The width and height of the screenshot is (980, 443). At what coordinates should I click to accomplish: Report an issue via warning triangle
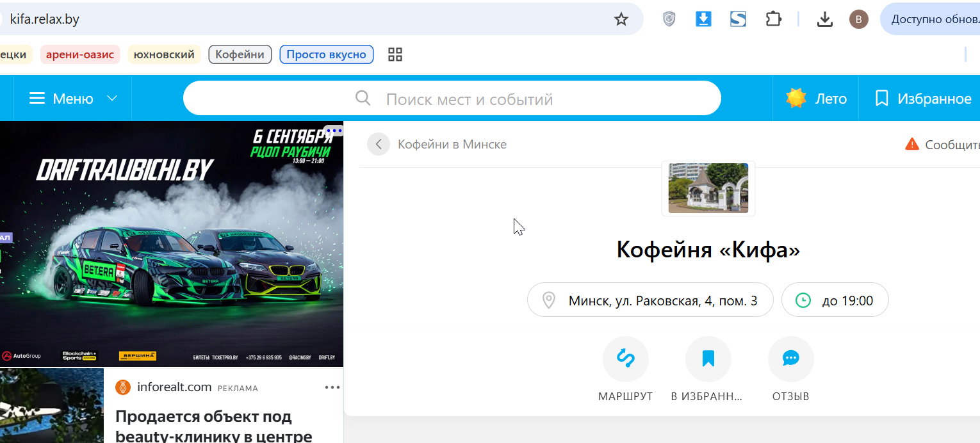pos(912,144)
